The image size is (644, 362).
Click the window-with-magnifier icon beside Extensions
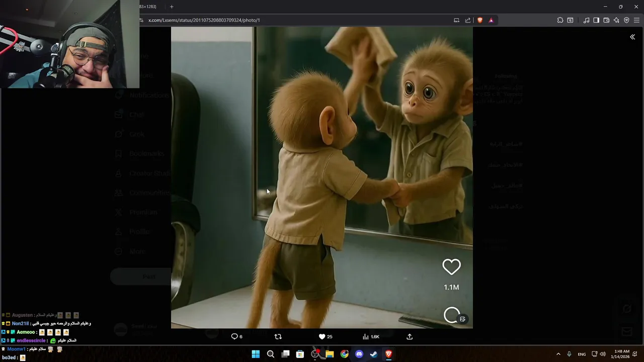[x=570, y=20]
